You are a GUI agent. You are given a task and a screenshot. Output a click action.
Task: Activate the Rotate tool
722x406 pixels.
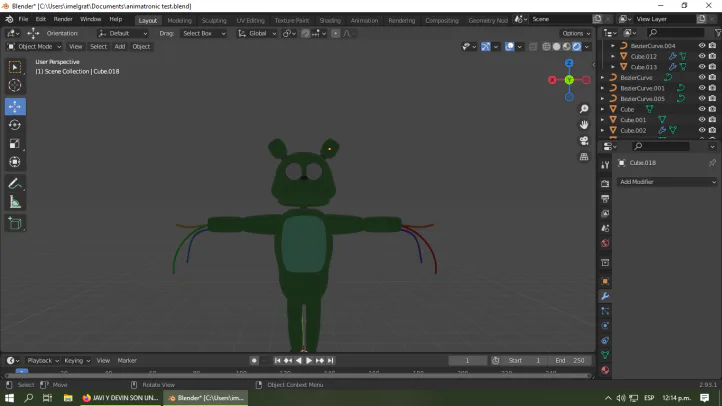click(x=15, y=125)
